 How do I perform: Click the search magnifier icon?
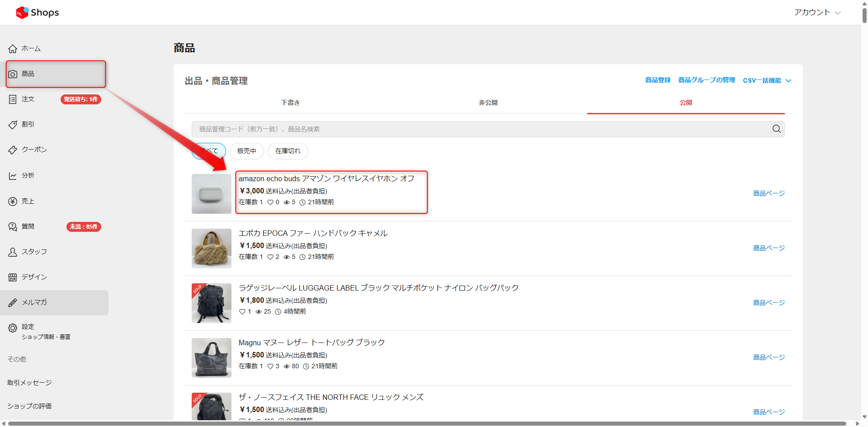[777, 129]
